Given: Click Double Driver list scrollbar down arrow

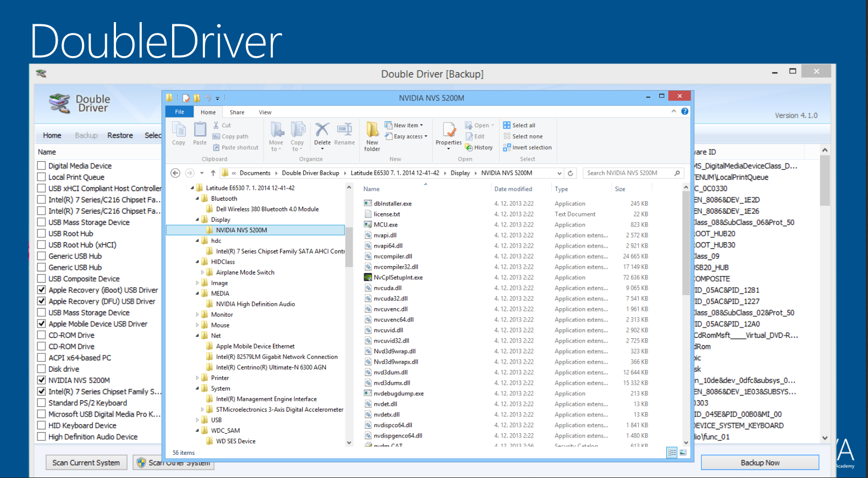Looking at the screenshot, I should [x=824, y=438].
